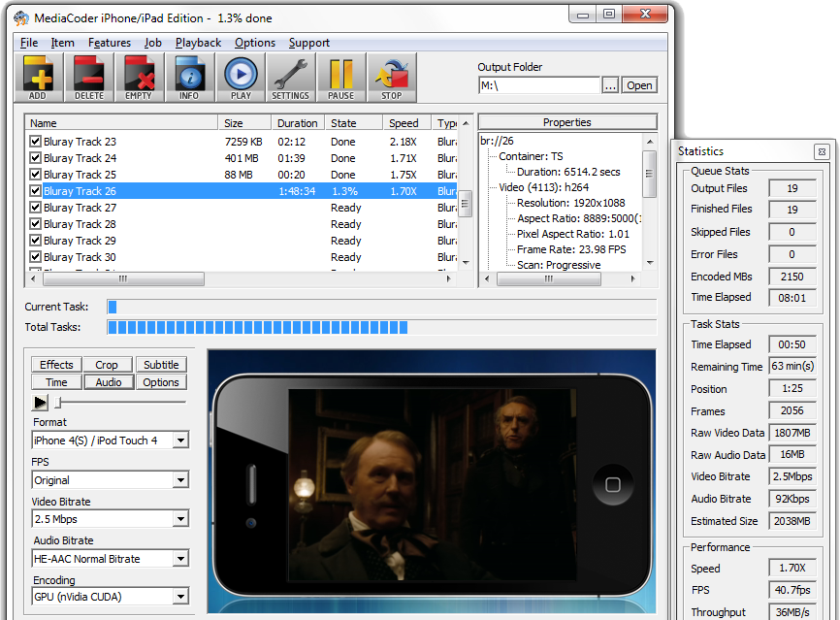
Task: Click the Subtitle button
Action: [x=161, y=365]
